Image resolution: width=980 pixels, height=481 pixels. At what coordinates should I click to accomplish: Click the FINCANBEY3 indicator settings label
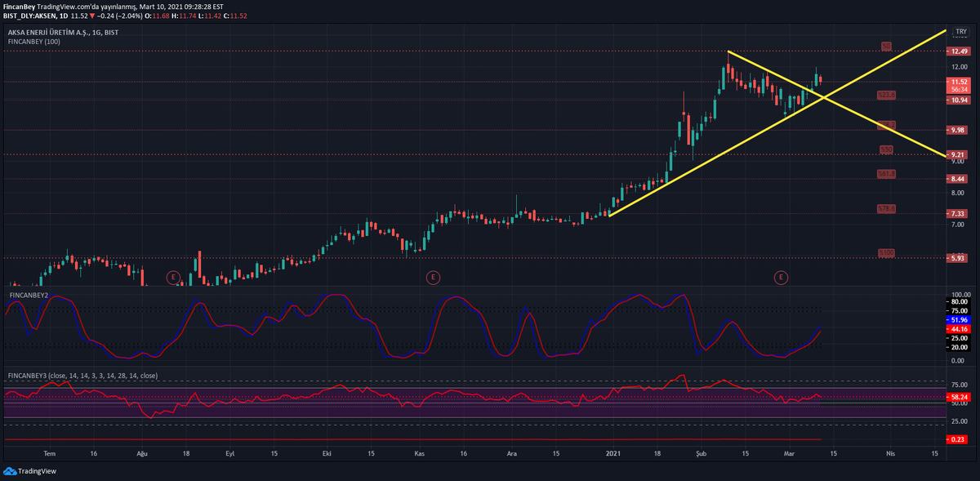coord(82,376)
